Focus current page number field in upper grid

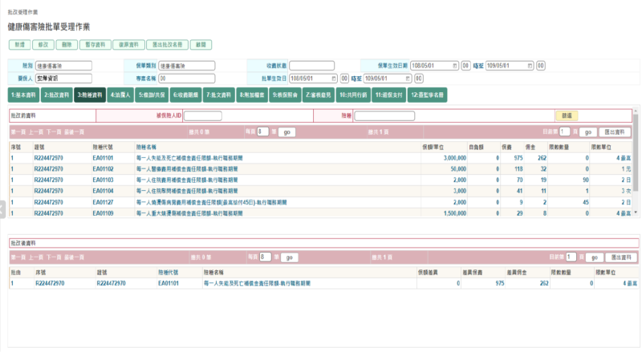click(565, 131)
